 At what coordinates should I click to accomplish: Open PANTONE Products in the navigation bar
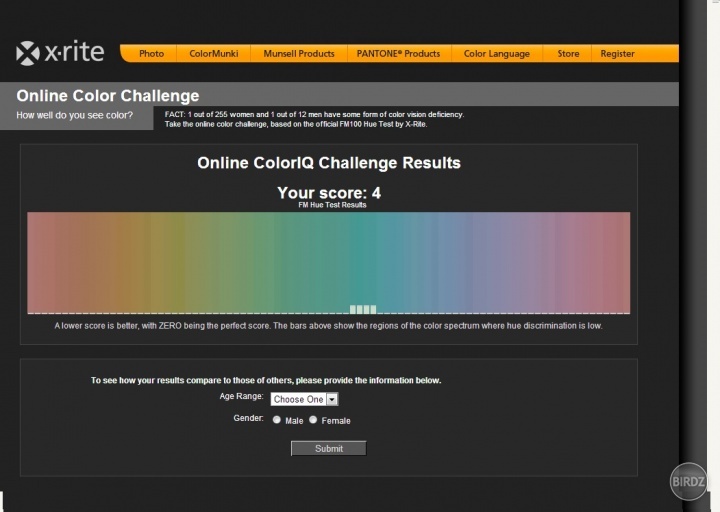(x=398, y=54)
